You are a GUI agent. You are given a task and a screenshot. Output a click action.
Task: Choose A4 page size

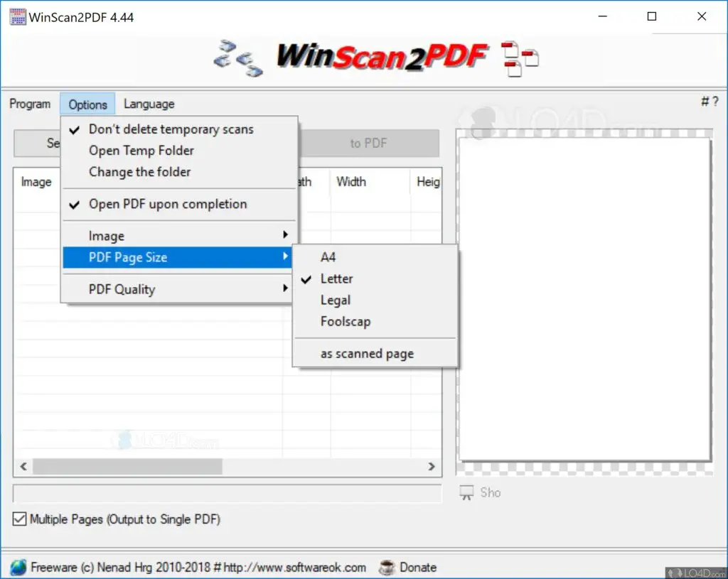coord(375,257)
